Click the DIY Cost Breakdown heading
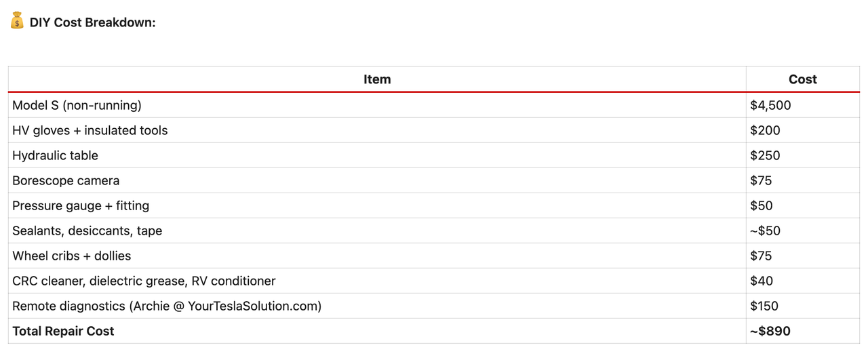868x358 pixels. point(92,22)
